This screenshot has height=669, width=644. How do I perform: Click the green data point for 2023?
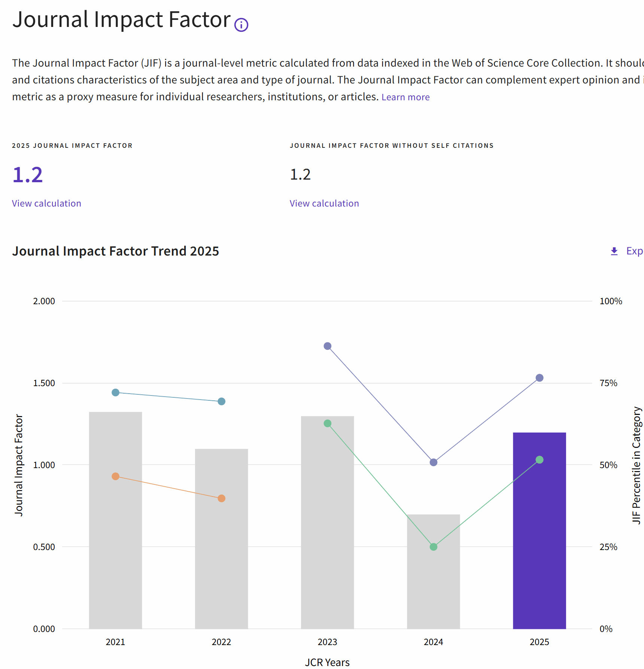coord(327,424)
